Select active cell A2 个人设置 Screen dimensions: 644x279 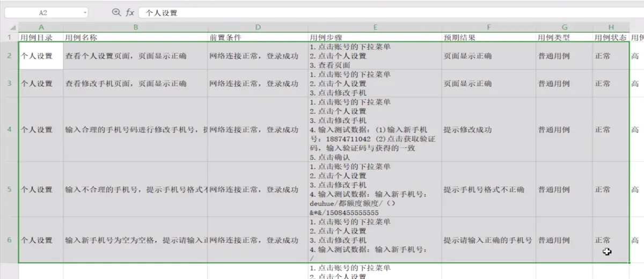pyautogui.click(x=41, y=56)
